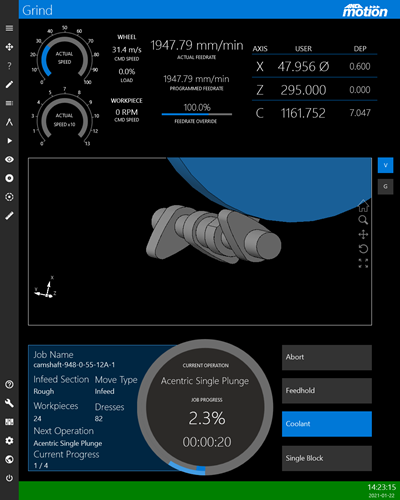Click the zoom magnifier in 3D viewer
The height and width of the screenshot is (500, 400).
pos(363,220)
